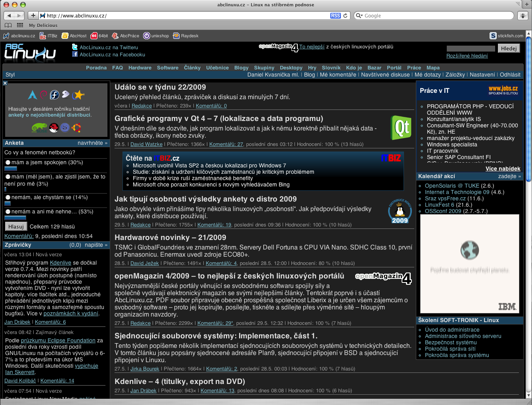Click the www.jobs.cz logo
Viewport: 532px width, 405px height.
pyautogui.click(x=503, y=90)
